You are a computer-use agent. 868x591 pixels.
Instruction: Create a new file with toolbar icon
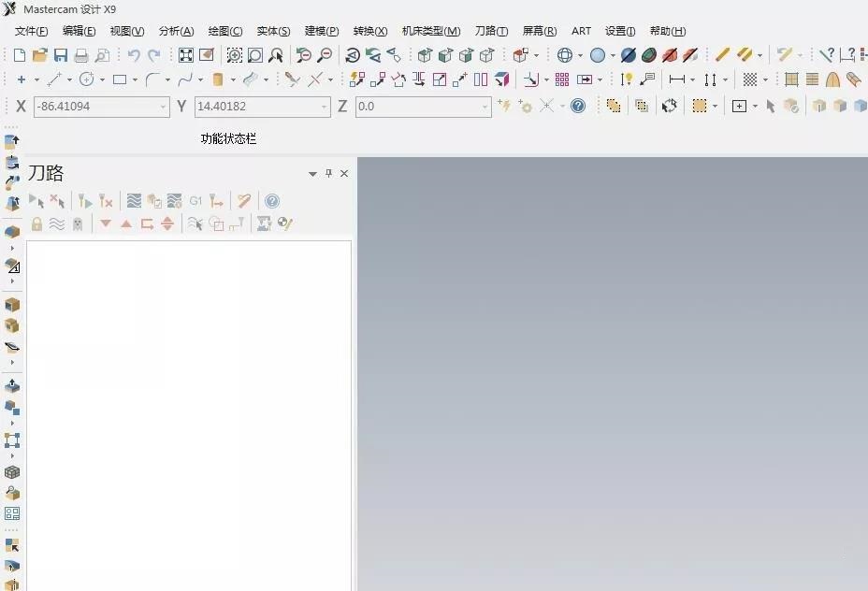(20, 55)
